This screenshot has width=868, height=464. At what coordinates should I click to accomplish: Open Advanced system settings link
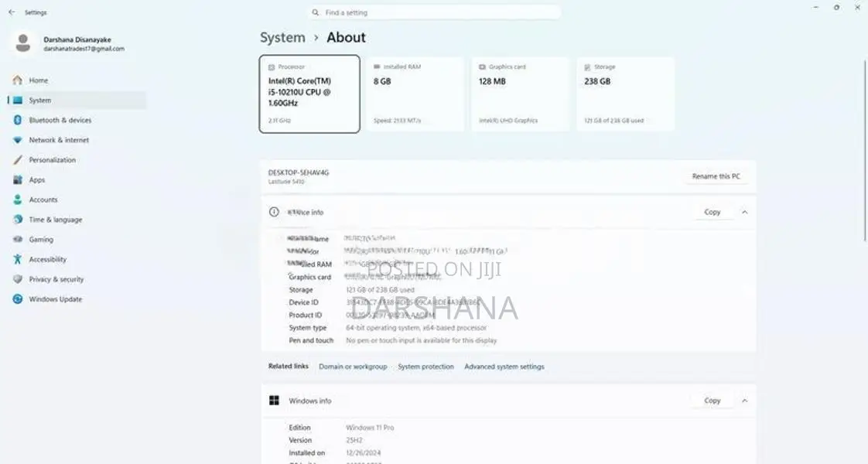click(504, 367)
